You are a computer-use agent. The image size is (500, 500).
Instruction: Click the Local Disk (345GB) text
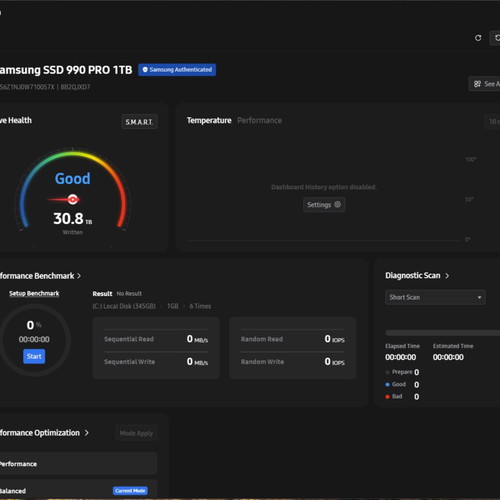point(124,306)
